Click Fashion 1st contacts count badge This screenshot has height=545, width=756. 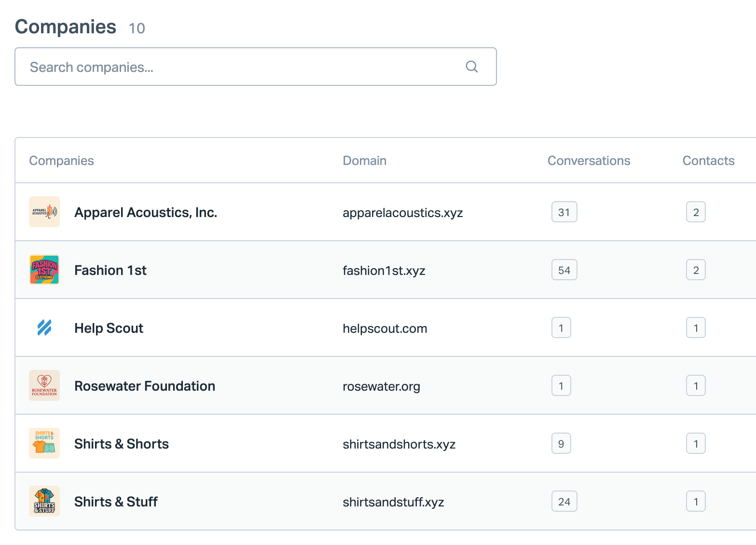pyautogui.click(x=696, y=270)
